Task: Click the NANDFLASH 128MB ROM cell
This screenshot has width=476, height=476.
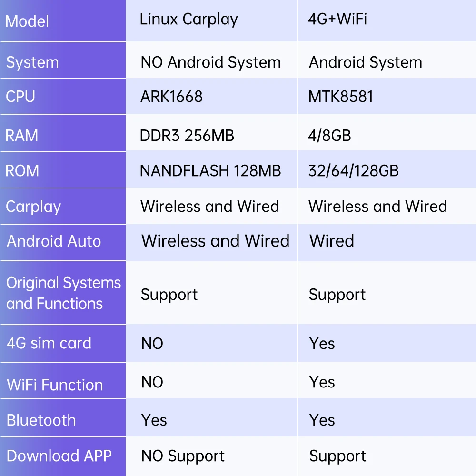Action: point(210,171)
